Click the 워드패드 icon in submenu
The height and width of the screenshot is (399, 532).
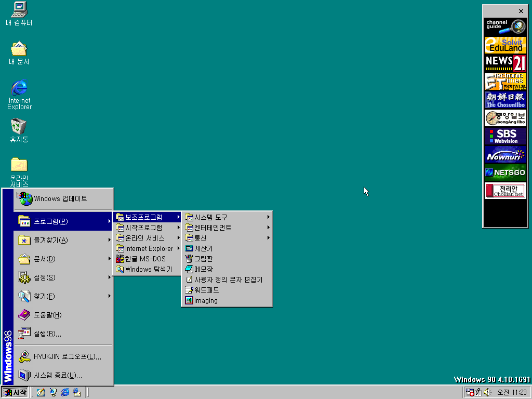click(189, 290)
